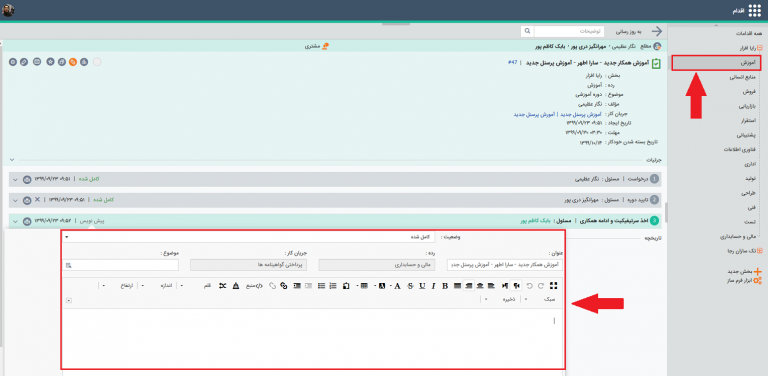Click the search magnifier button
The width and height of the screenshot is (768, 376).
click(527, 31)
